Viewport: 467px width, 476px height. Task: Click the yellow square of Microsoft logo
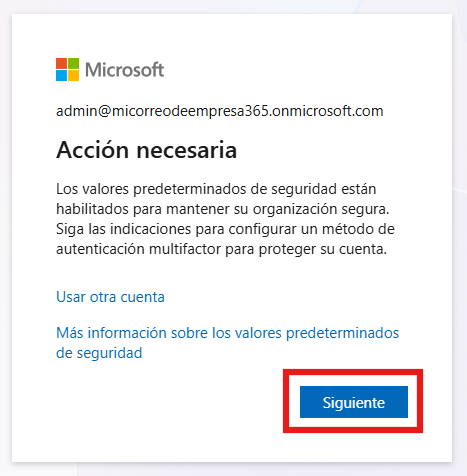click(x=74, y=75)
